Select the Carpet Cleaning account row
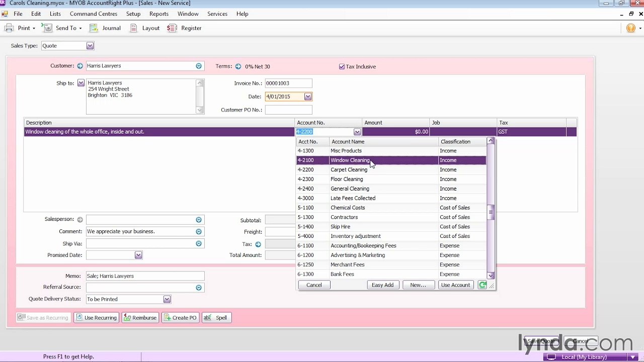This screenshot has width=644, height=362. pyautogui.click(x=391, y=170)
